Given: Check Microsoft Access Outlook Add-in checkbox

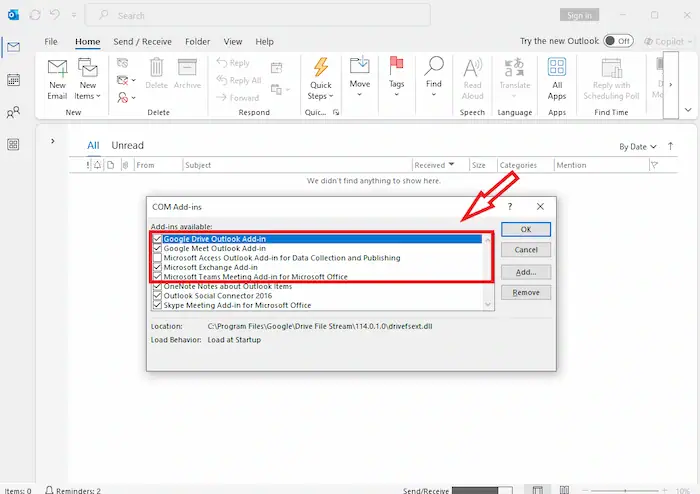Looking at the screenshot, I should click(157, 258).
